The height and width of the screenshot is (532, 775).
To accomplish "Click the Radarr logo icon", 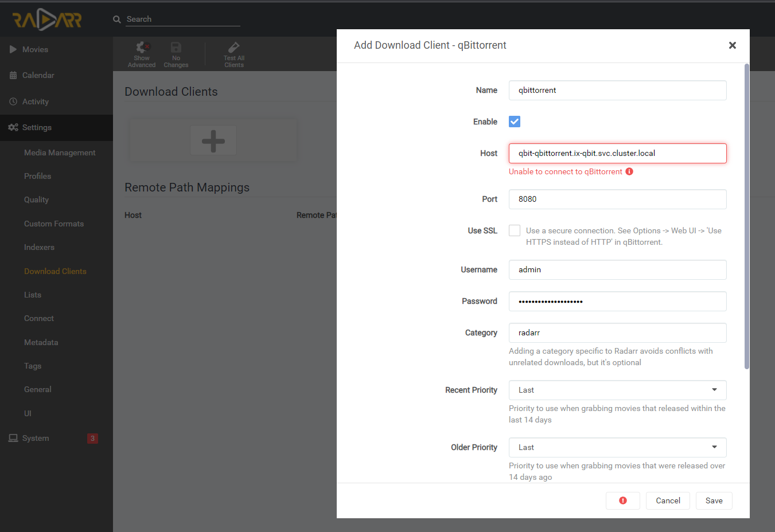I will point(47,20).
